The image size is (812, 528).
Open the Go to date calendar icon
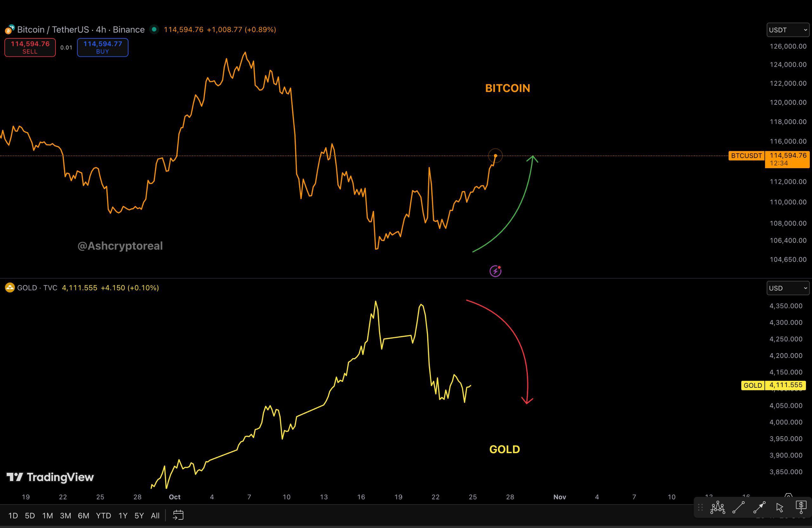(x=178, y=515)
